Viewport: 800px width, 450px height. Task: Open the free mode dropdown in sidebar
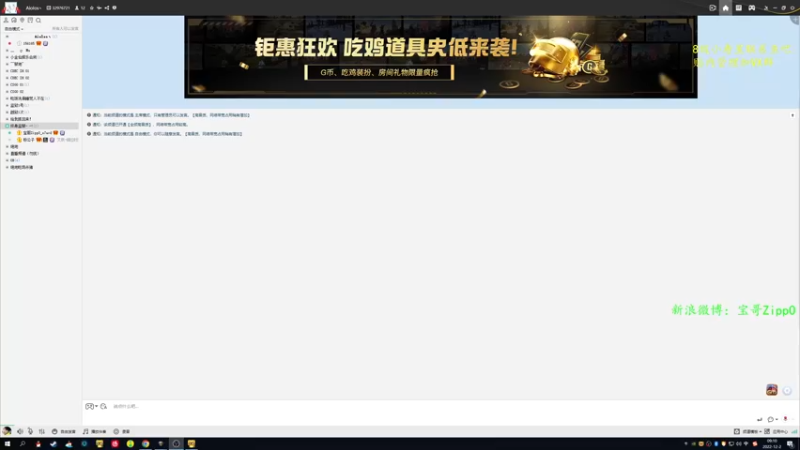click(x=14, y=29)
